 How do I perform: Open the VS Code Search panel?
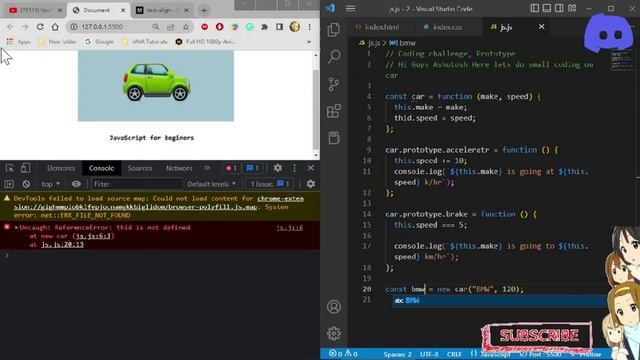pyautogui.click(x=334, y=56)
